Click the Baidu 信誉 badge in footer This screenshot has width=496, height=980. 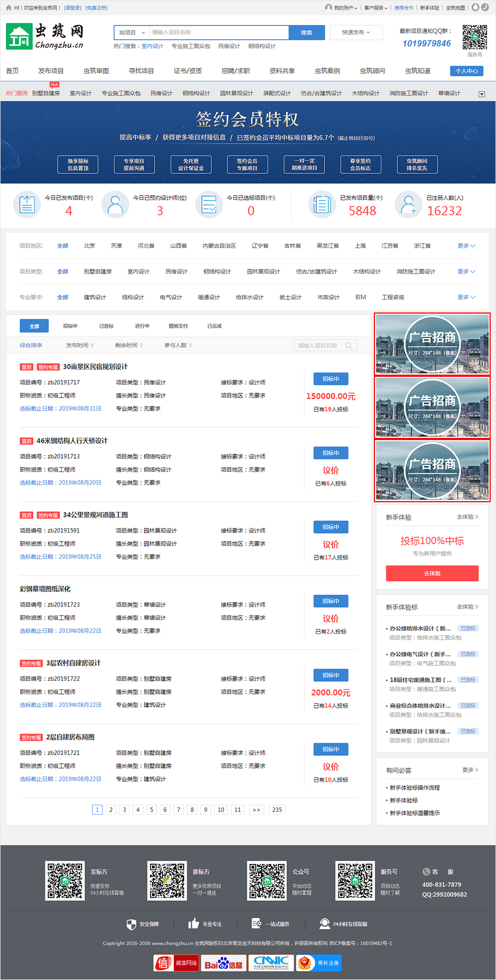pyautogui.click(x=224, y=962)
